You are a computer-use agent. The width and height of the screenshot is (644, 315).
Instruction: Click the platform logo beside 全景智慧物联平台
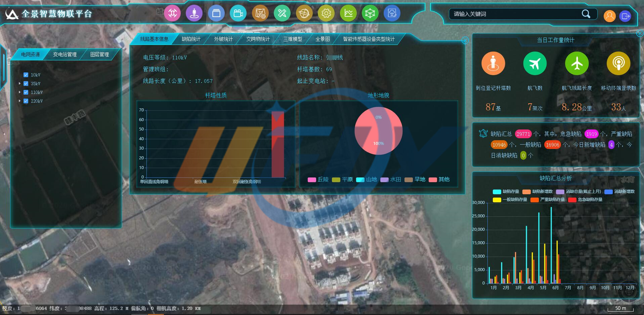(x=12, y=14)
